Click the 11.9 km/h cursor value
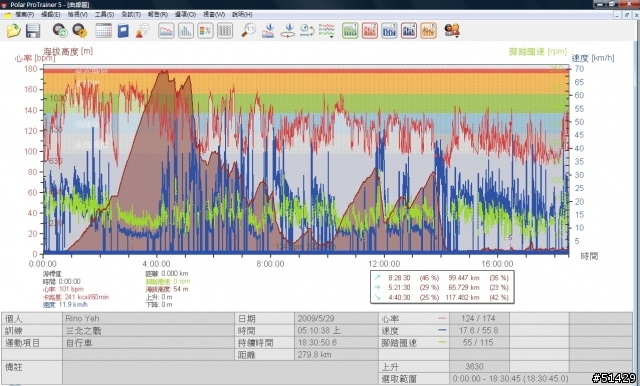The height and width of the screenshot is (386, 640). (x=73, y=304)
